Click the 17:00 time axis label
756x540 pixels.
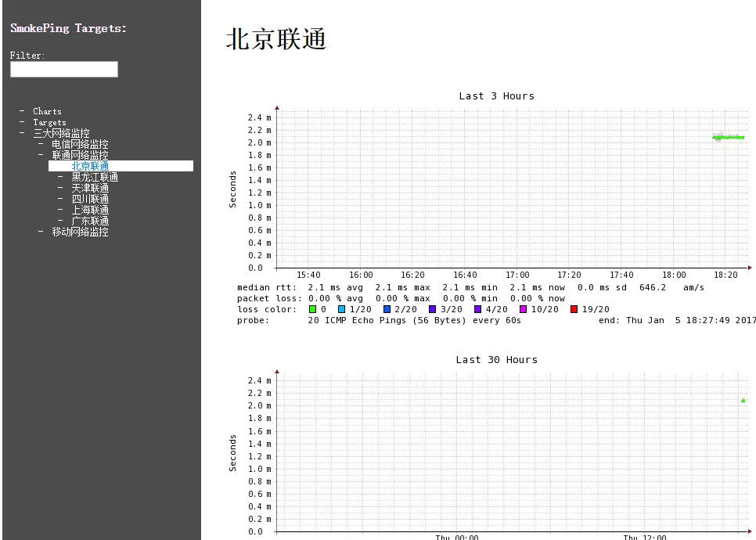tap(517, 275)
